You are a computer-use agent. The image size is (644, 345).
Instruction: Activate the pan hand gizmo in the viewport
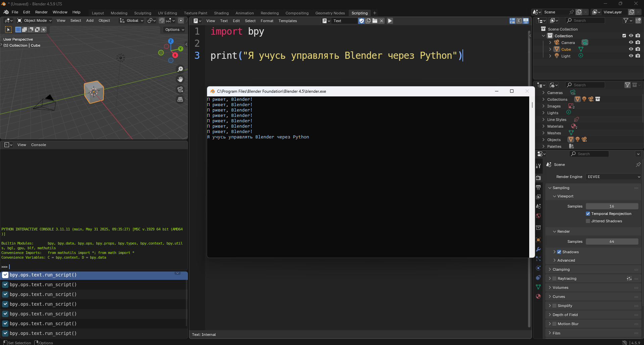[x=180, y=79]
